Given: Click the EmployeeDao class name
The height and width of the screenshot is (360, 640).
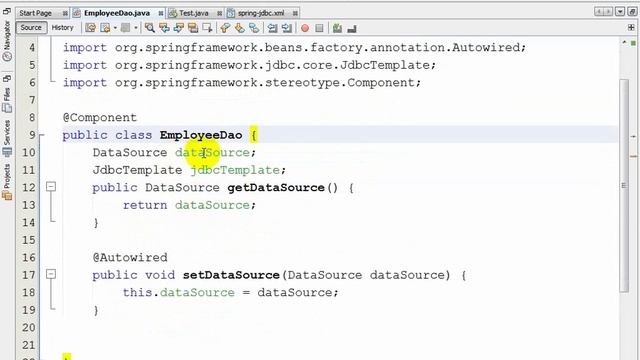Looking at the screenshot, I should tap(201, 135).
